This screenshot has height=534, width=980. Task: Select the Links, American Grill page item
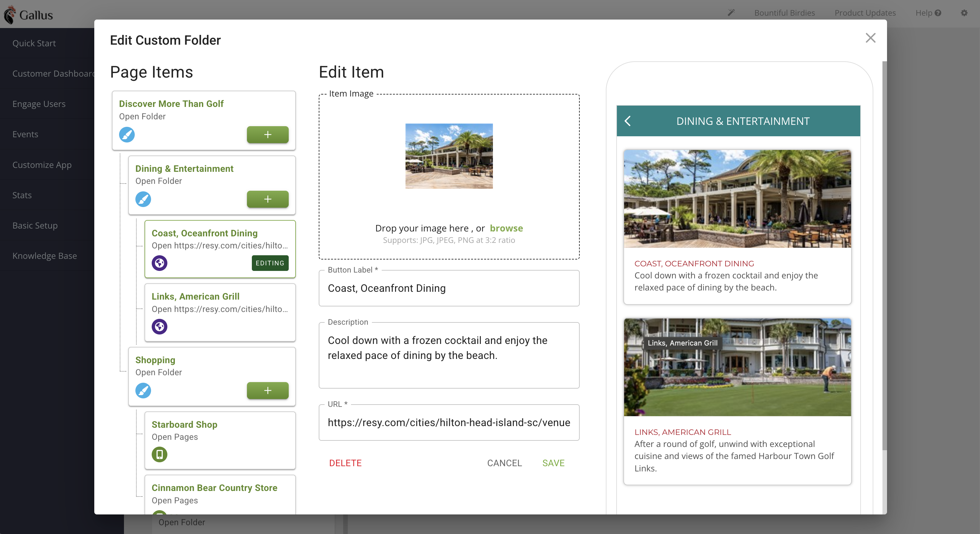(220, 312)
